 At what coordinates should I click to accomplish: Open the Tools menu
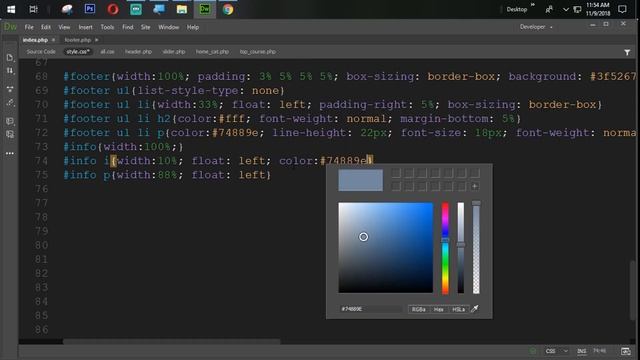107,27
